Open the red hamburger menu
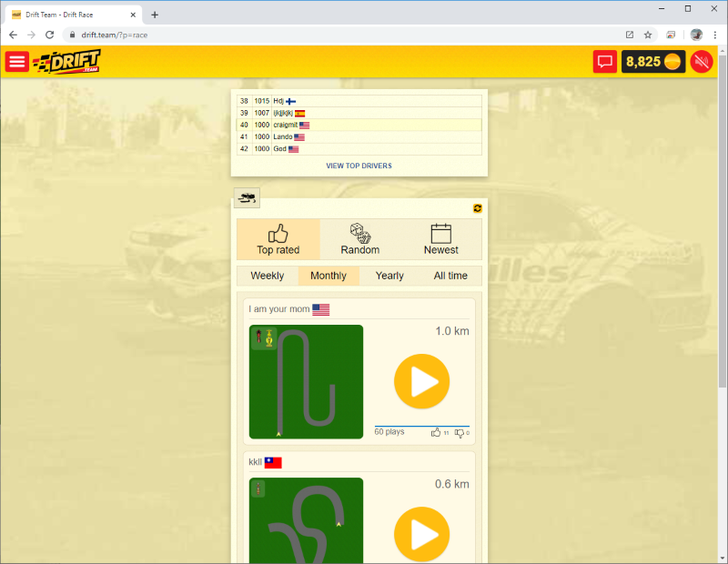728x564 pixels. pyautogui.click(x=16, y=62)
